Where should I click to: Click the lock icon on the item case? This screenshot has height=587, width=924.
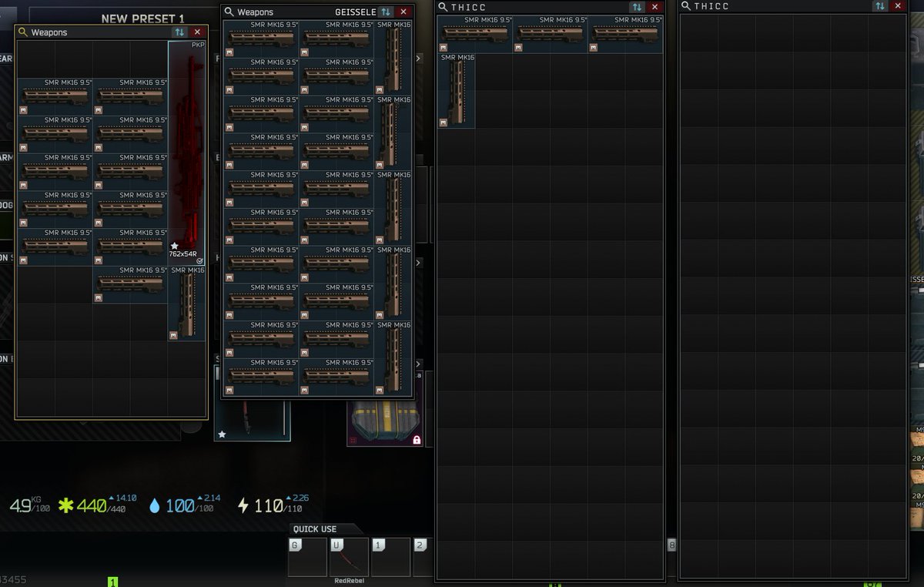[x=417, y=440]
